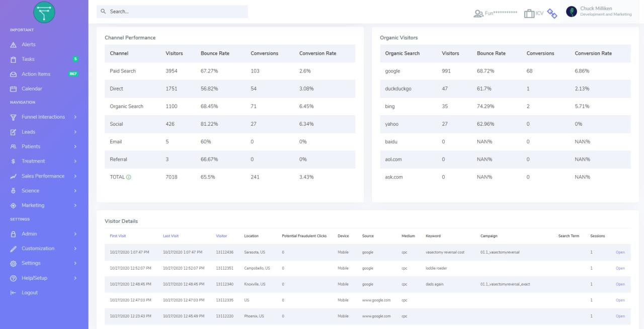Click the Logout icon at sidebar bottom

pyautogui.click(x=12, y=292)
